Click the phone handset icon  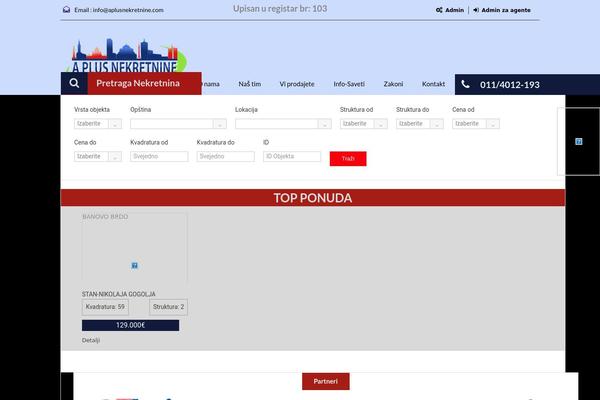[x=465, y=84]
